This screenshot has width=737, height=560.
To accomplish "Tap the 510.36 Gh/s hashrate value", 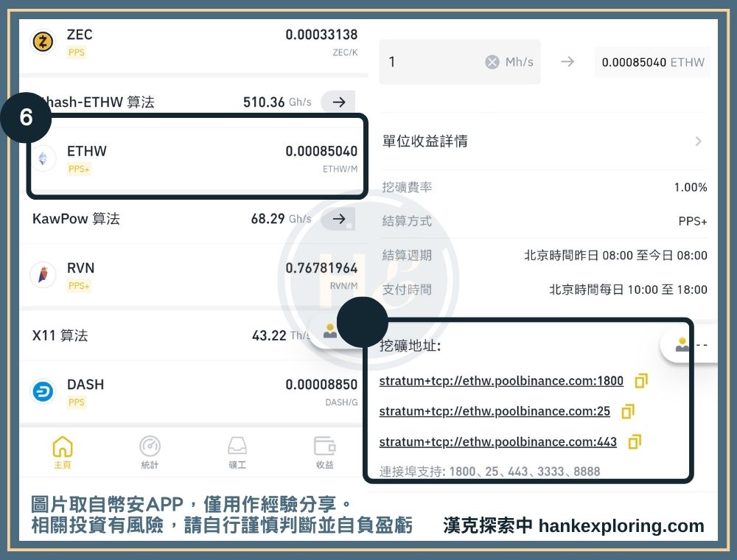I will coord(277,102).
